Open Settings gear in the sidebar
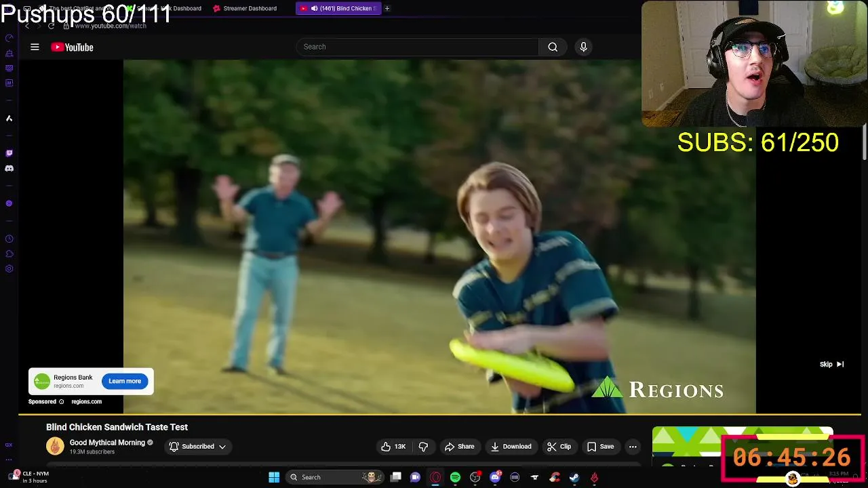Image resolution: width=868 pixels, height=488 pixels. (x=9, y=269)
